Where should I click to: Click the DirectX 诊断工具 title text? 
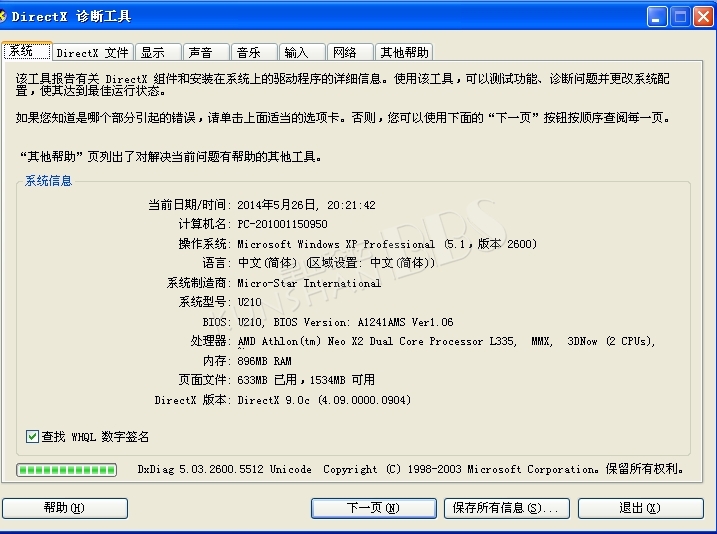[71, 17]
